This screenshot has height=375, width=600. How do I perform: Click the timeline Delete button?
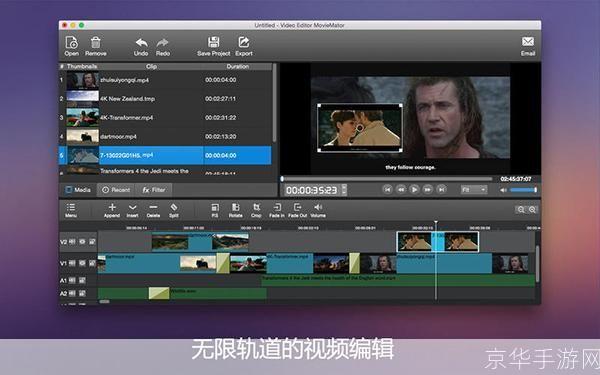153,210
